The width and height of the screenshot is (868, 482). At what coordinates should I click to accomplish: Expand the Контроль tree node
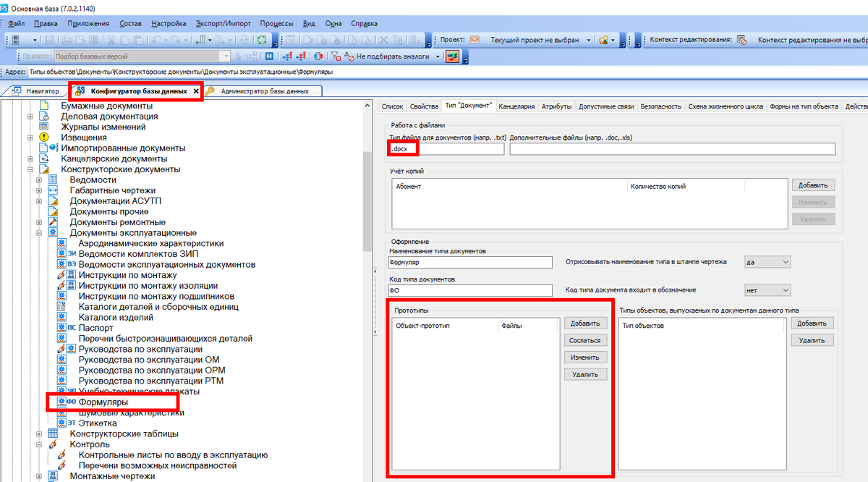39,444
